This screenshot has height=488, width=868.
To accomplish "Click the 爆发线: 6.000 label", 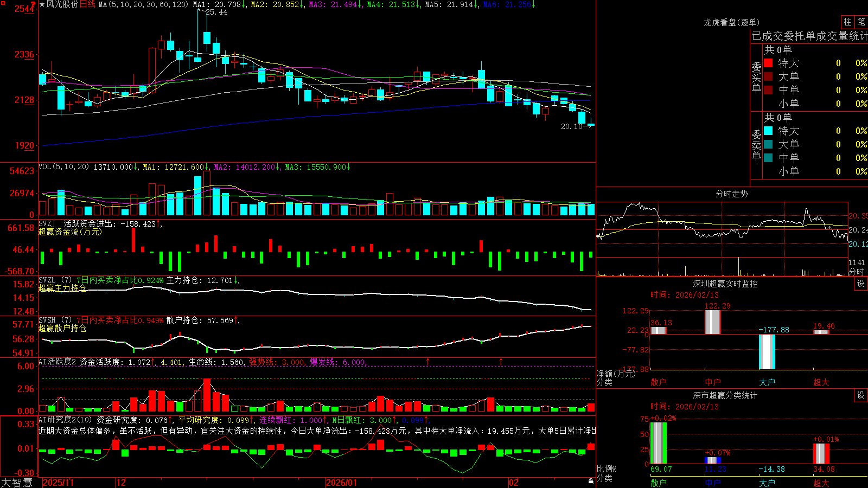I will coord(337,362).
